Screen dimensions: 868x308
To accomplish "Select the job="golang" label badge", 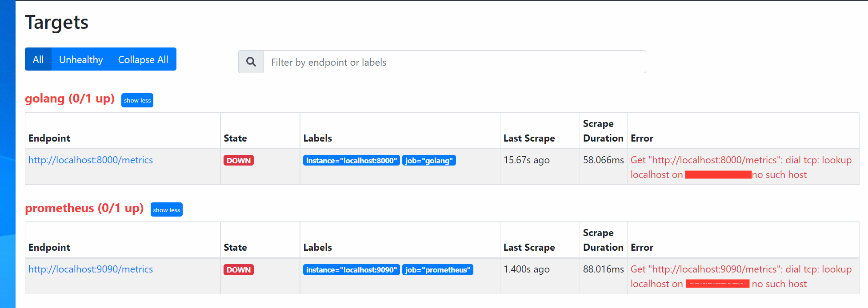I will click(x=428, y=160).
